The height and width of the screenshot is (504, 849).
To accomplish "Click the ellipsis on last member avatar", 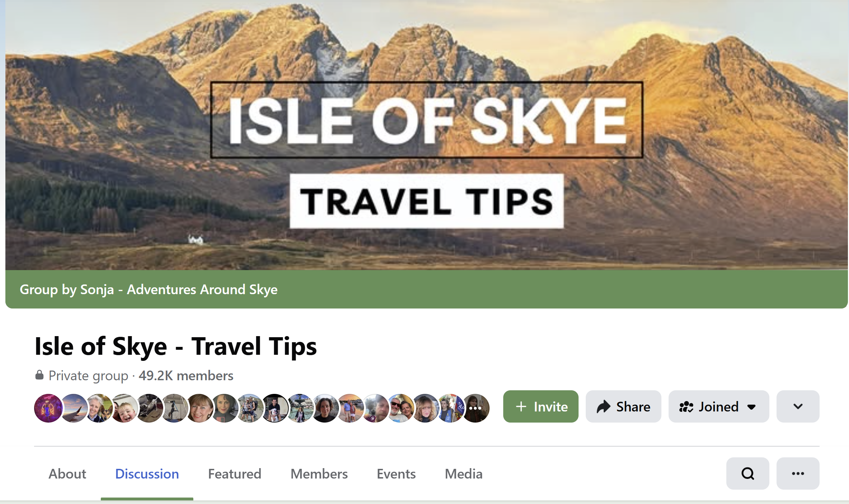I will click(475, 408).
